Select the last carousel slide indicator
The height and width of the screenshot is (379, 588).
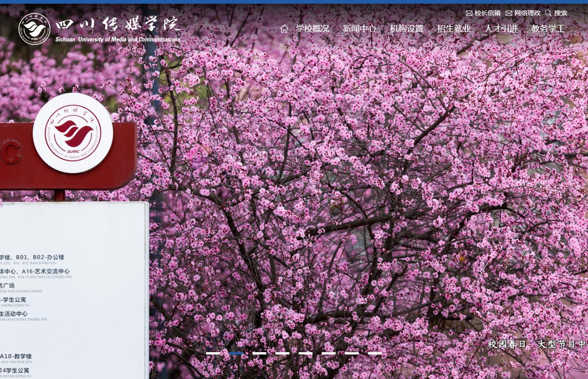click(x=375, y=353)
